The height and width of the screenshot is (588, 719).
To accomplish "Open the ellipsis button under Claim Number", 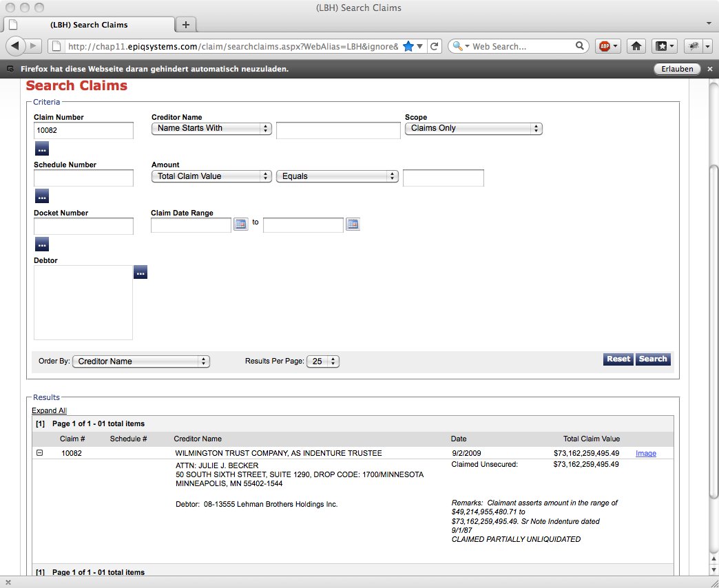I will pos(42,149).
